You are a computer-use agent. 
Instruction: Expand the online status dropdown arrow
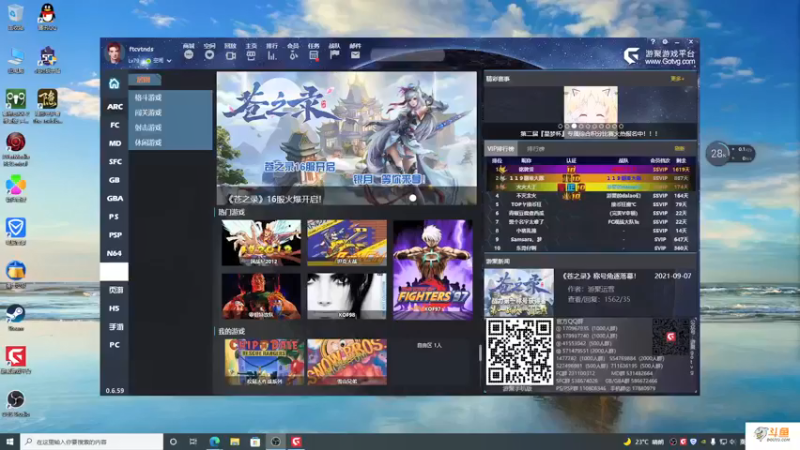click(169, 61)
